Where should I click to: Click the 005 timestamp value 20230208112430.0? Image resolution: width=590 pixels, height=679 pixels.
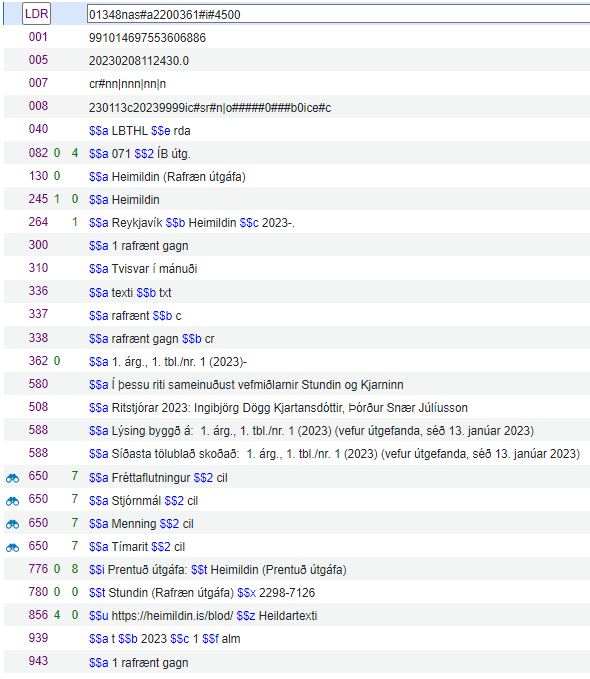[x=139, y=61]
